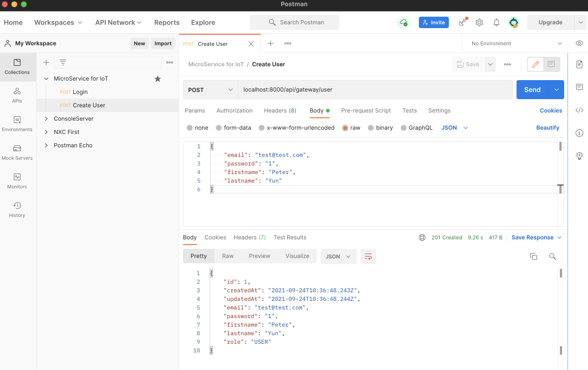Screen dimensions: 588x370
Task: Click the collections filter icon
Action: click(62, 62)
